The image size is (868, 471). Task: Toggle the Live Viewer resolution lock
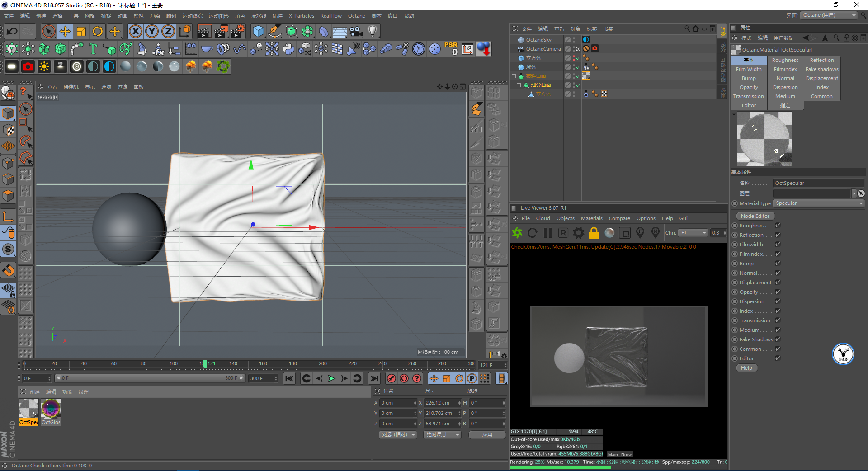pos(594,233)
